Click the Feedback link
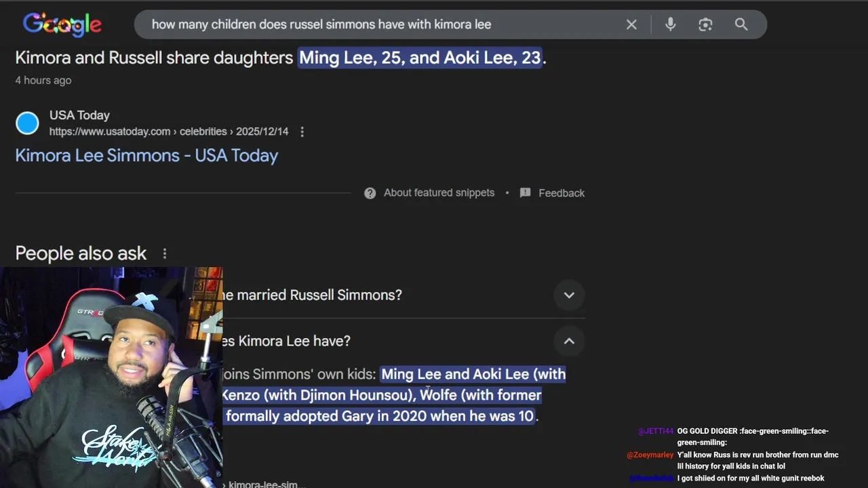Screen dimensions: 868x488 [x=561, y=193]
